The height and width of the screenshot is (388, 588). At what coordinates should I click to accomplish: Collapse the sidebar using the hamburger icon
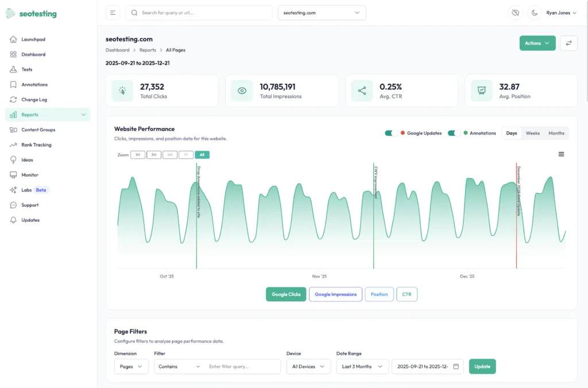click(113, 12)
